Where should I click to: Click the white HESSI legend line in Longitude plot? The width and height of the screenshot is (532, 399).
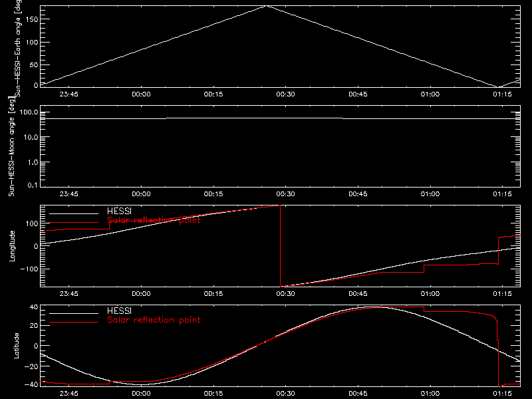click(x=74, y=213)
